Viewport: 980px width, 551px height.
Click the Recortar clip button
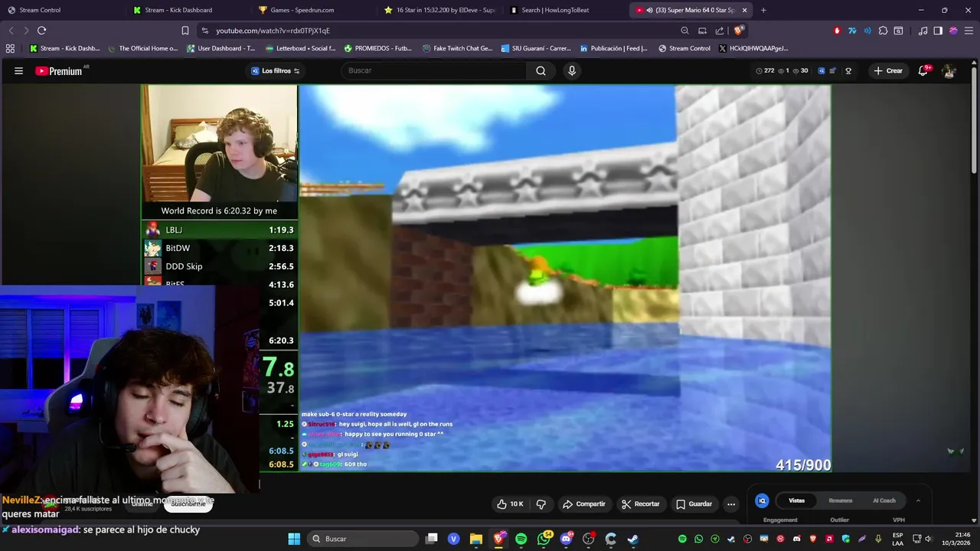click(x=641, y=504)
